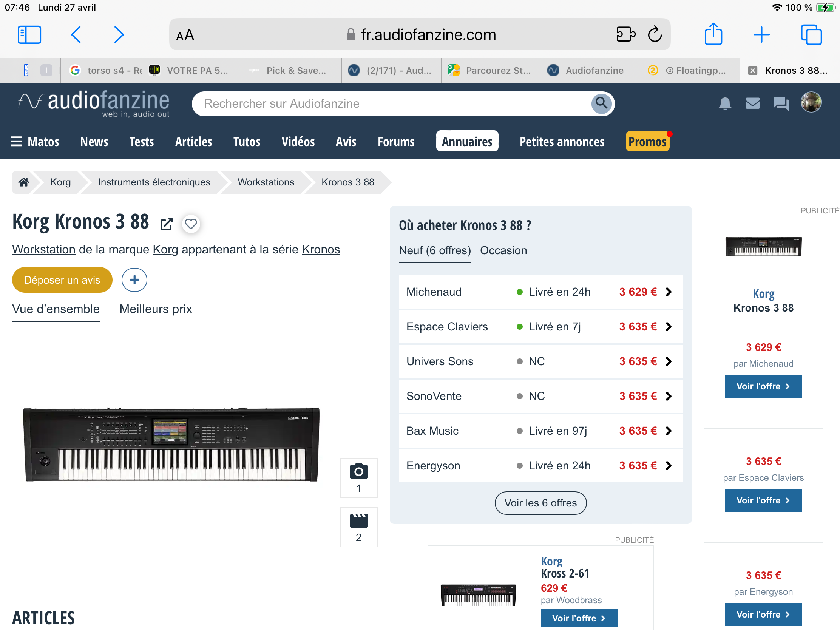The width and height of the screenshot is (840, 630).
Task: Open external link icon beside product title
Action: [x=166, y=224]
